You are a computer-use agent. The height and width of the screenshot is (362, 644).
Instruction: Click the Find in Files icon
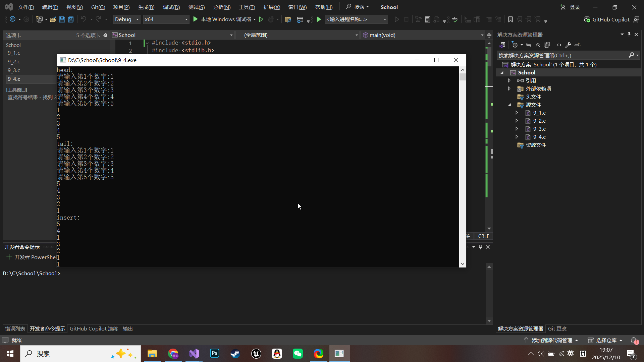[287, 19]
